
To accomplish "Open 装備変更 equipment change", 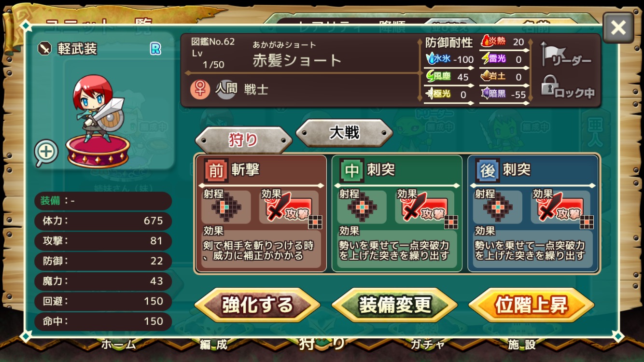I will coord(394,305).
